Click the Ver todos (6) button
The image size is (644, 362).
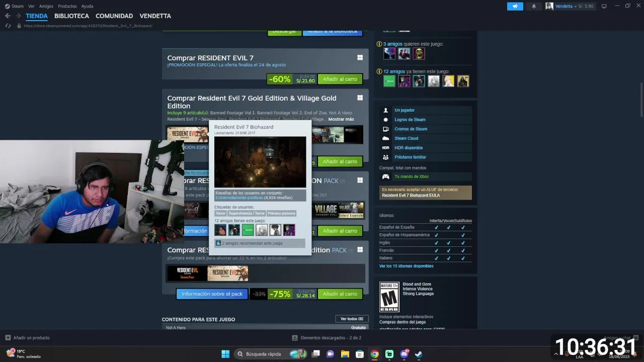[x=352, y=319]
